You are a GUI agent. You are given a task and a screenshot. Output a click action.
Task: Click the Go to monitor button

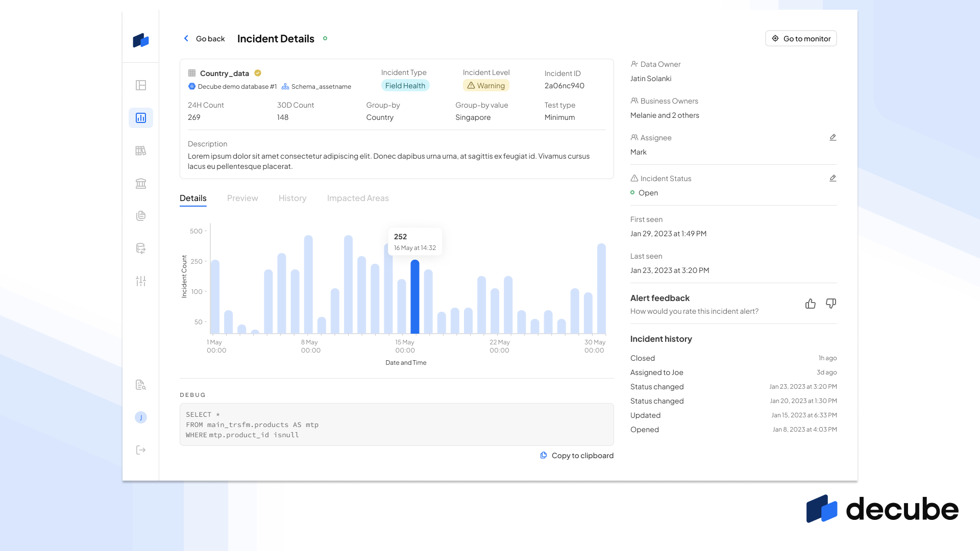(801, 38)
